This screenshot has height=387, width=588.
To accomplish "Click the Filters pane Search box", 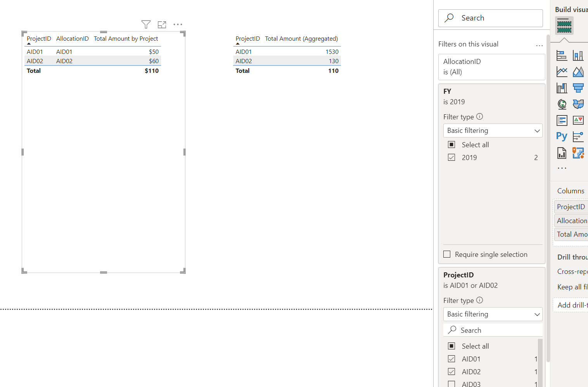I will coord(490,18).
